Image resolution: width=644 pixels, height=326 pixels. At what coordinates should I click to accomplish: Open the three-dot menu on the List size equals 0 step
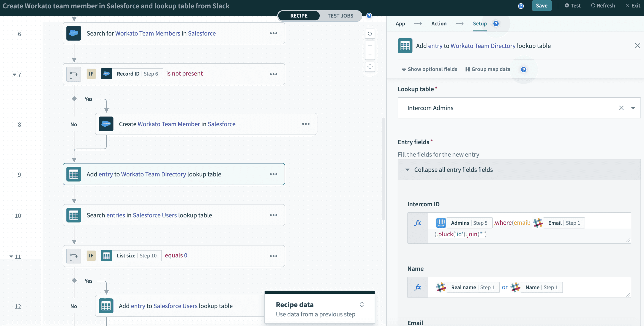coord(273,256)
